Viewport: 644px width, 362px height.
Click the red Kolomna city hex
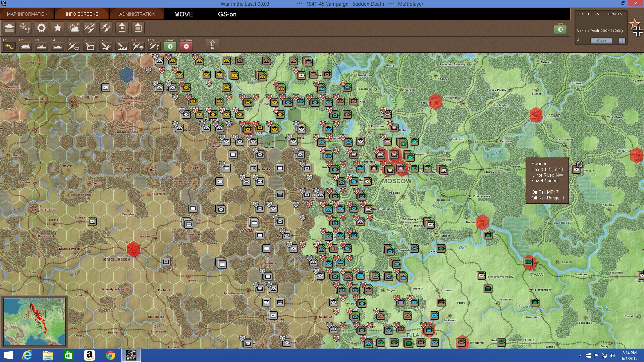[x=482, y=222]
